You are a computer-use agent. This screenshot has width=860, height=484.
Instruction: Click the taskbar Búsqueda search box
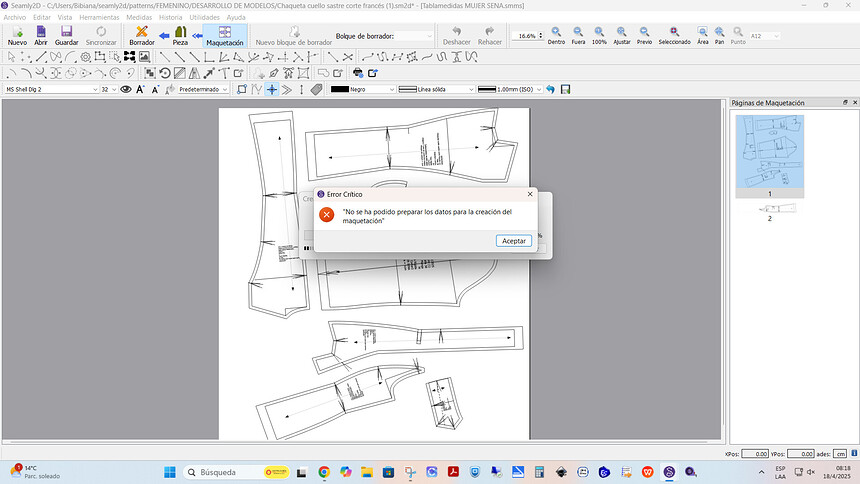pos(236,472)
